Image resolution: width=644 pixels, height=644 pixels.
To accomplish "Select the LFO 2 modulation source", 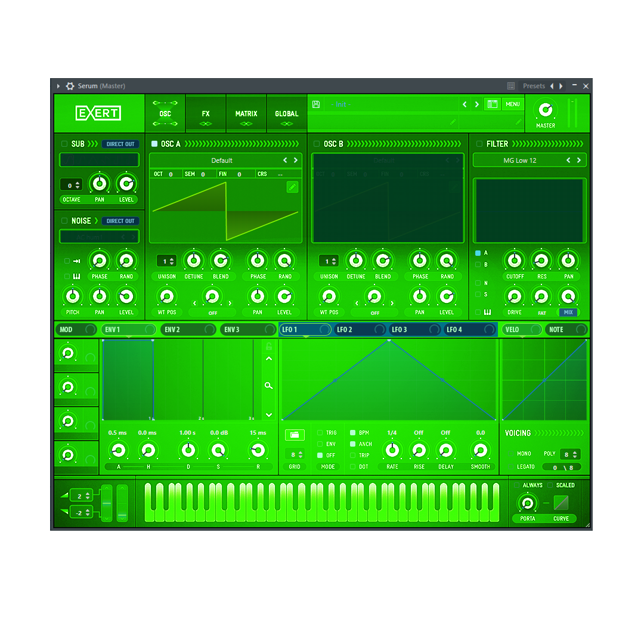I will pyautogui.click(x=345, y=330).
